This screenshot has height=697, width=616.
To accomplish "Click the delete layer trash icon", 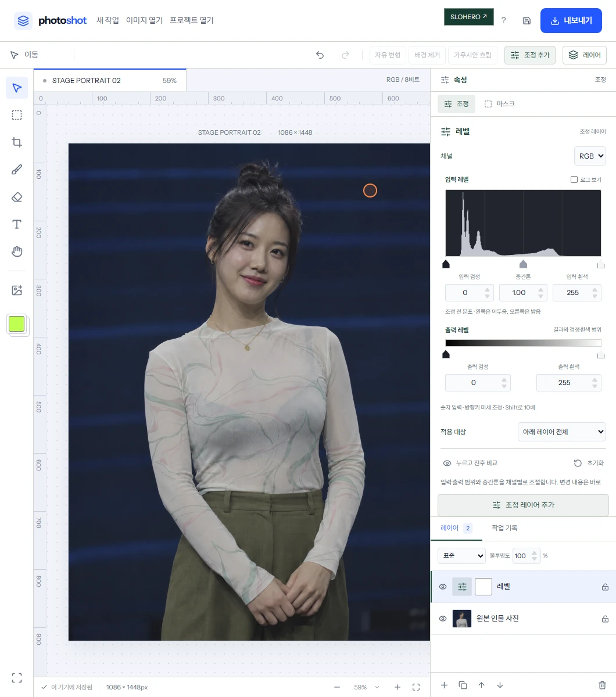I will (x=602, y=685).
